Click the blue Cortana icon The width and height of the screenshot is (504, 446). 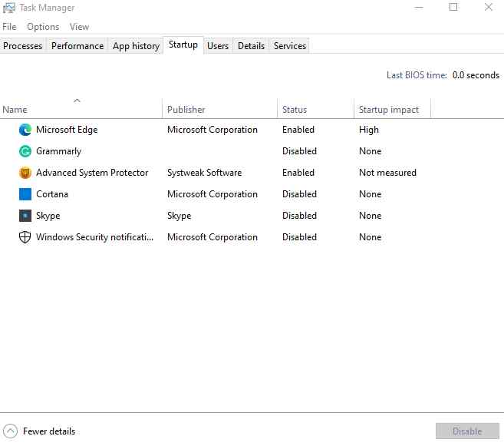(x=25, y=194)
